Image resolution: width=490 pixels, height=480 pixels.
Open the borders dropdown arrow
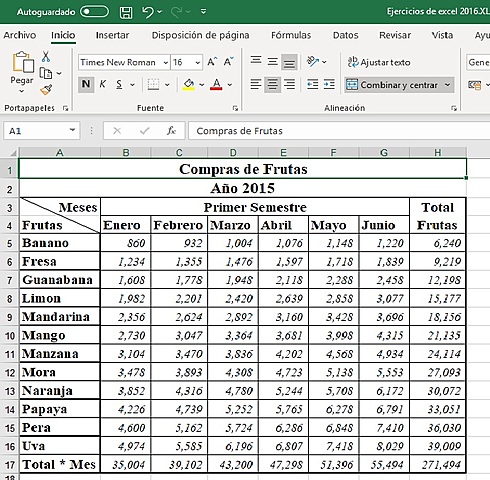pos(167,85)
